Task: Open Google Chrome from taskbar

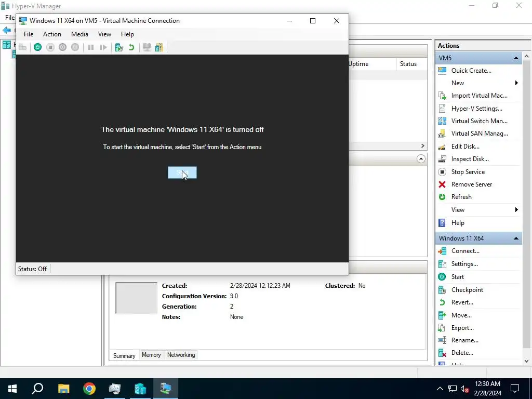Action: click(89, 389)
